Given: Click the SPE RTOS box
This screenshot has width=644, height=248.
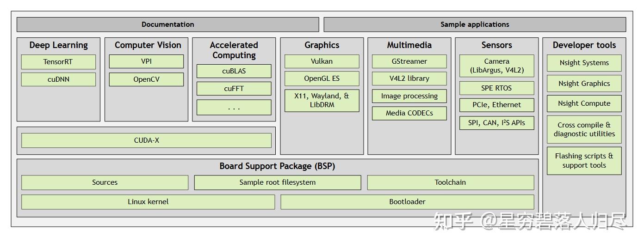Looking at the screenshot, I should (x=496, y=88).
